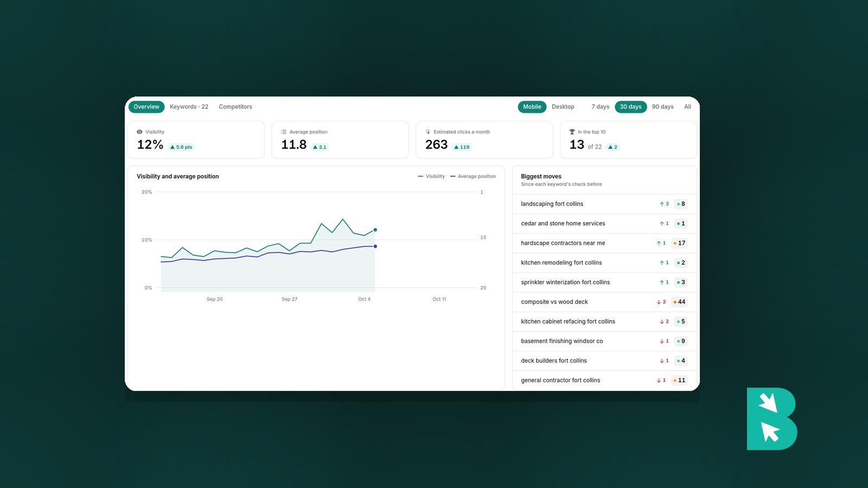The width and height of the screenshot is (868, 488).
Task: Select kitchen cabinet refacing fort collins row
Action: click(x=604, y=322)
